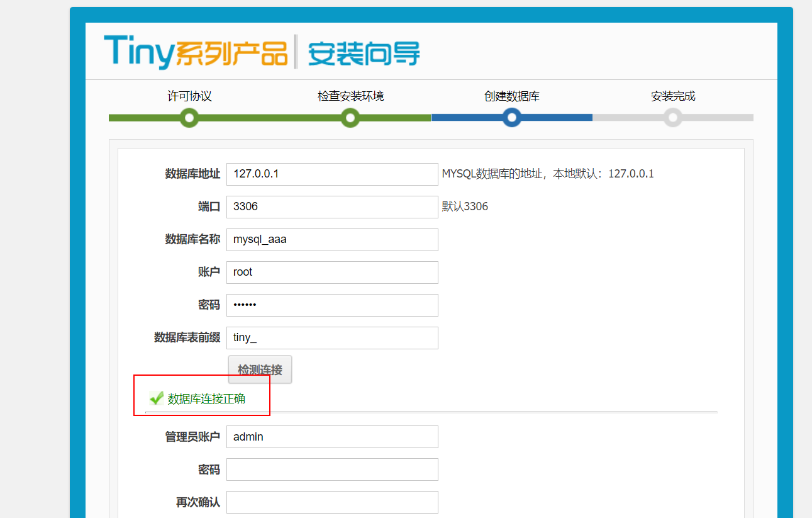Focus the 数据库名称 field with mysql_aaa
This screenshot has height=518, width=812.
point(332,240)
